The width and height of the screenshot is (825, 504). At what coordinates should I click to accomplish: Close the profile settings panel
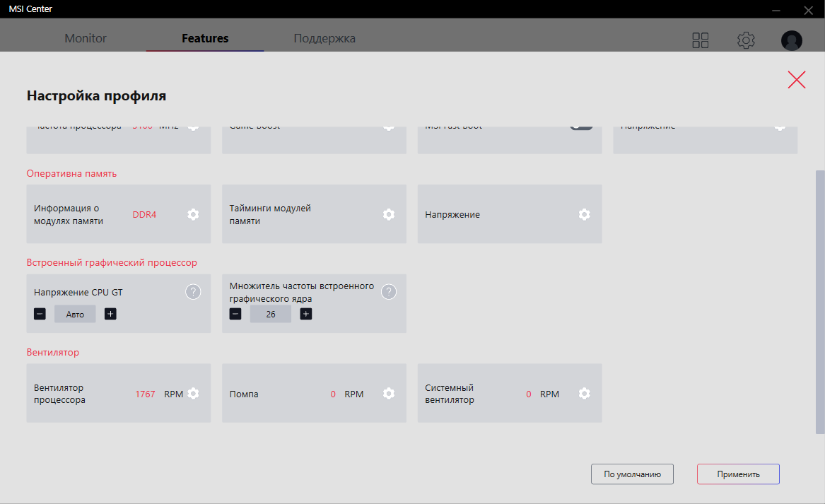pyautogui.click(x=797, y=80)
